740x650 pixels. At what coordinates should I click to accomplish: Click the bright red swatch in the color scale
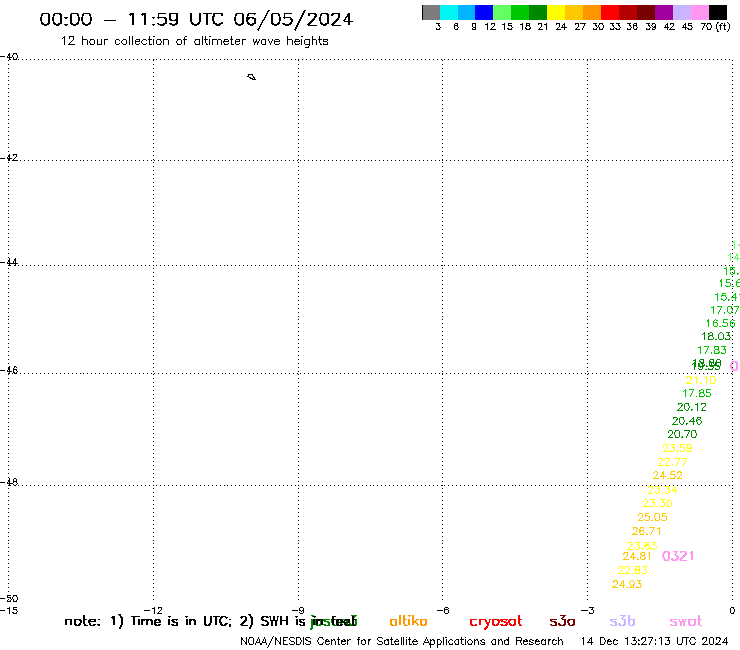(x=610, y=13)
